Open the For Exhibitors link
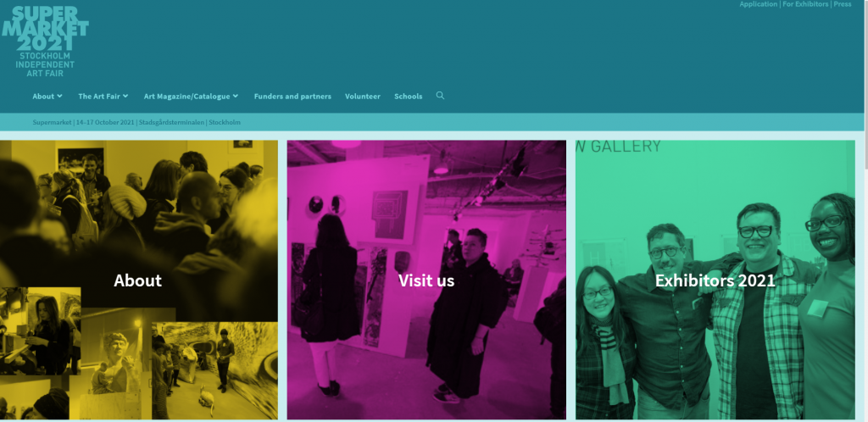 tap(805, 4)
